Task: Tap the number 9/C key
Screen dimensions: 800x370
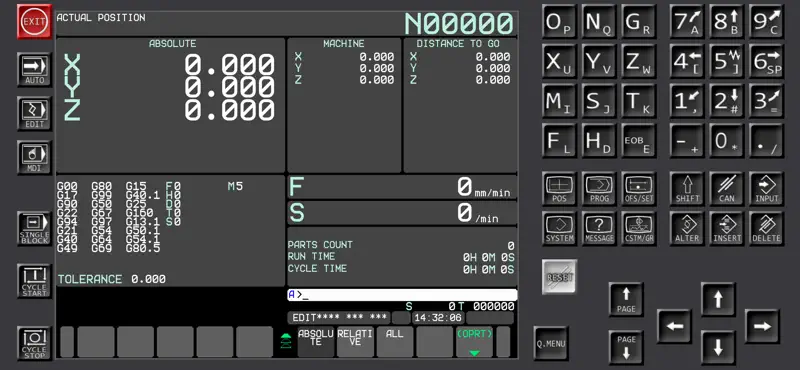Action: click(767, 21)
